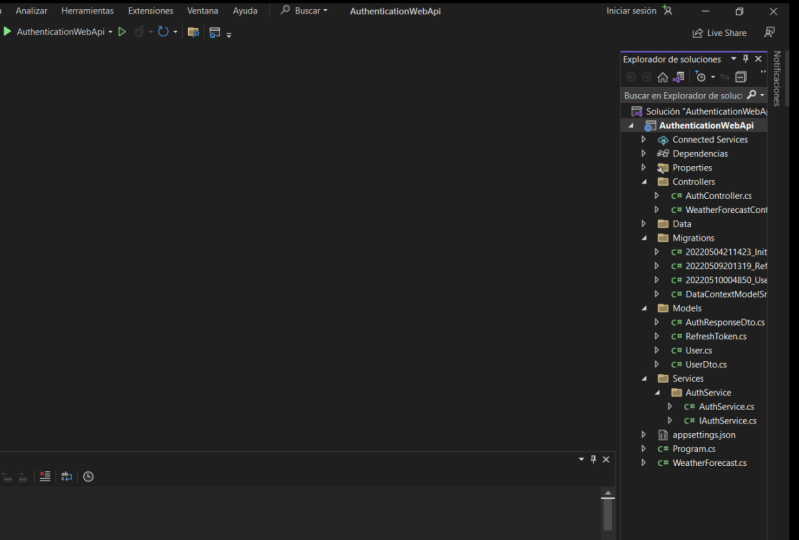This screenshot has width=799, height=540.
Task: Open the folder search icon in toolbar
Action: coord(193,32)
